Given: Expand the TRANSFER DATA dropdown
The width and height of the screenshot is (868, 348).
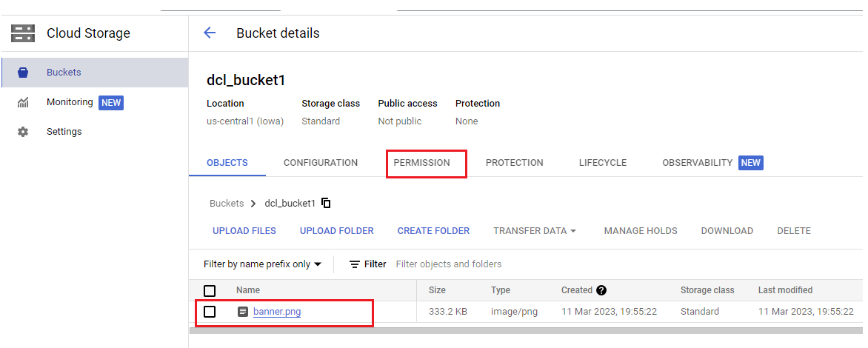Looking at the screenshot, I should (535, 231).
